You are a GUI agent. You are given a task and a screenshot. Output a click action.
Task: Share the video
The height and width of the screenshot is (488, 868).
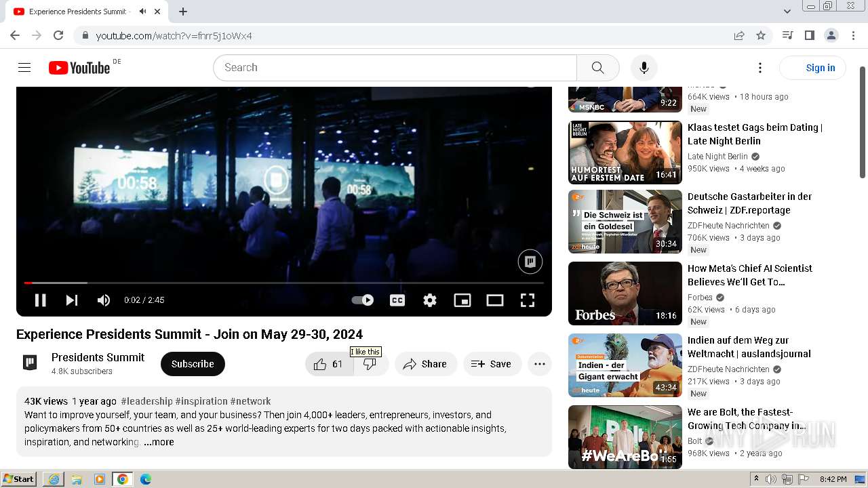(425, 364)
